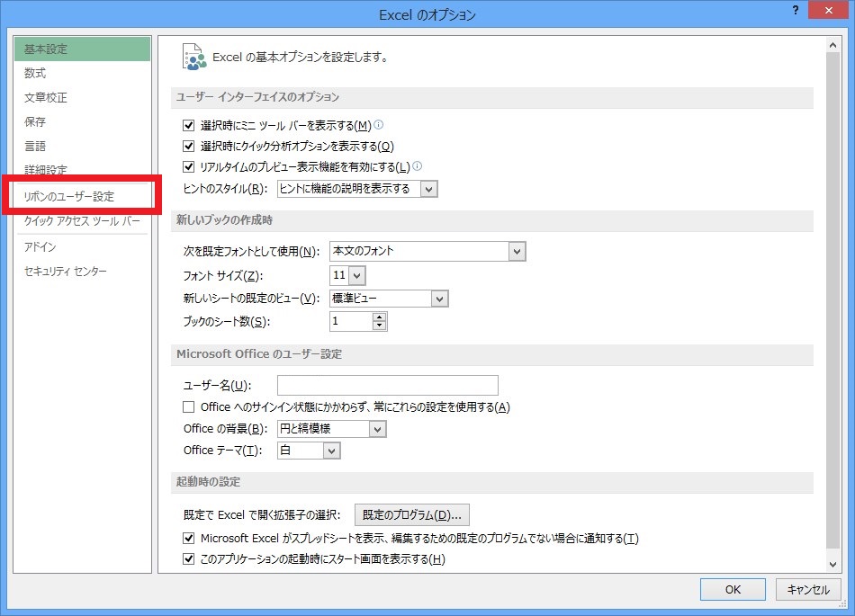Click the vertical scrollbar thumb

832,300
